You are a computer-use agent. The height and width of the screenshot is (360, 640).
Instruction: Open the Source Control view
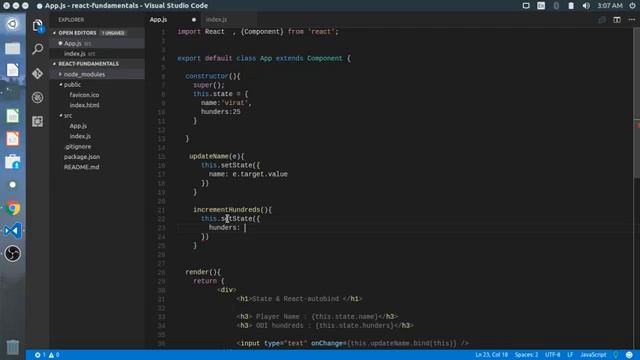pyautogui.click(x=38, y=73)
